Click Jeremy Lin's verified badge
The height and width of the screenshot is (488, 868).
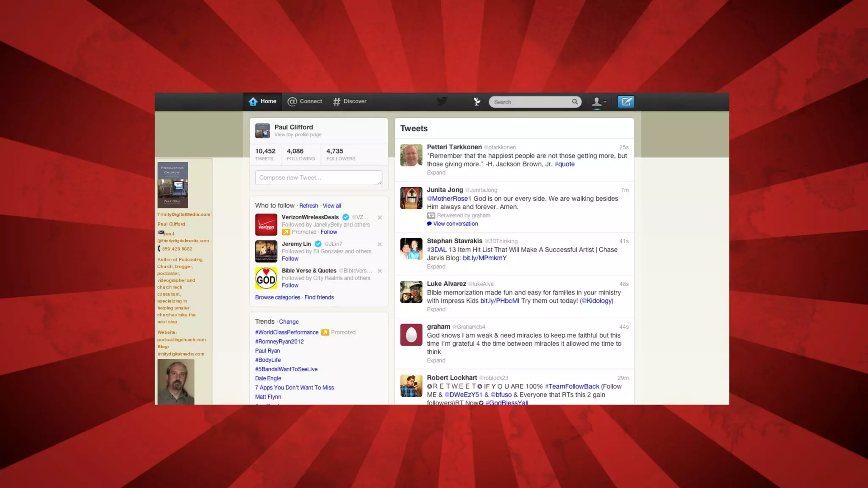pyautogui.click(x=318, y=244)
